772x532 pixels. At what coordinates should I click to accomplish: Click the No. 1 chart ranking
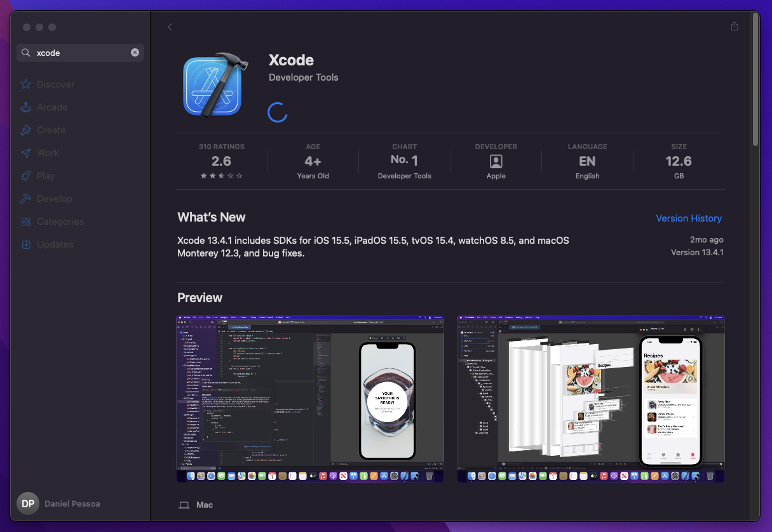[405, 161]
